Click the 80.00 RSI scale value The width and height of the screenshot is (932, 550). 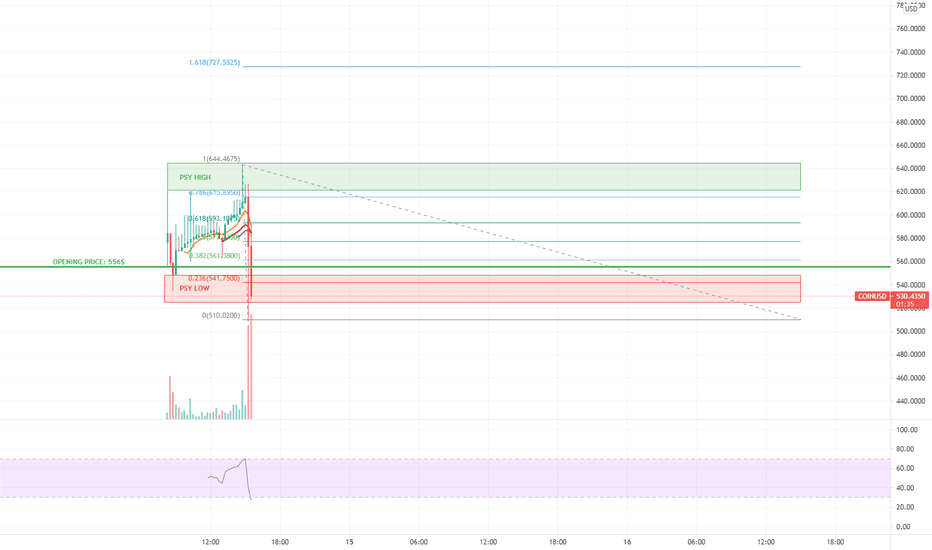pyautogui.click(x=905, y=450)
